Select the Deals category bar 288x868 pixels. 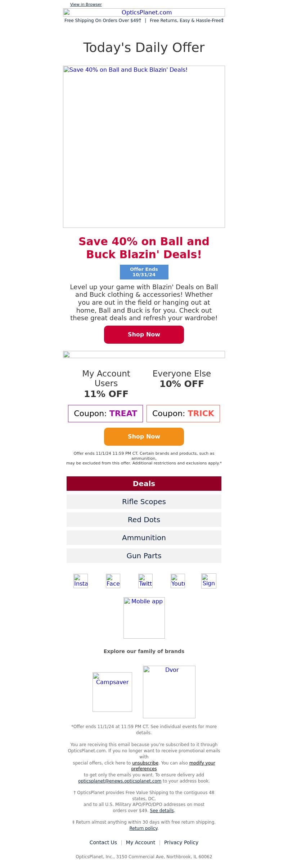(144, 484)
